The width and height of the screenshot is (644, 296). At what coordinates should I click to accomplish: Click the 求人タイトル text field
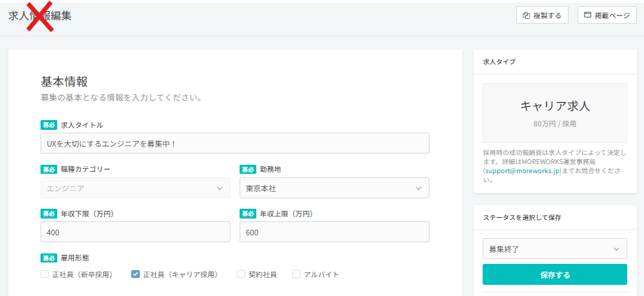235,143
